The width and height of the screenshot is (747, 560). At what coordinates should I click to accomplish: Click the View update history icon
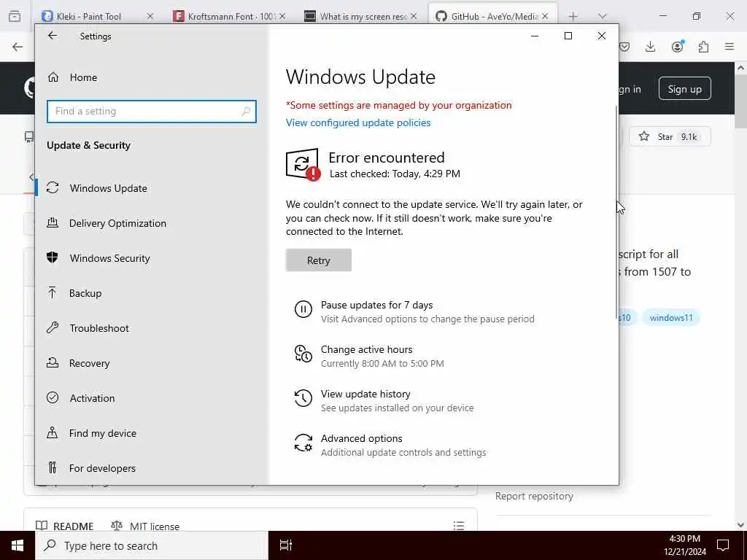[303, 398]
